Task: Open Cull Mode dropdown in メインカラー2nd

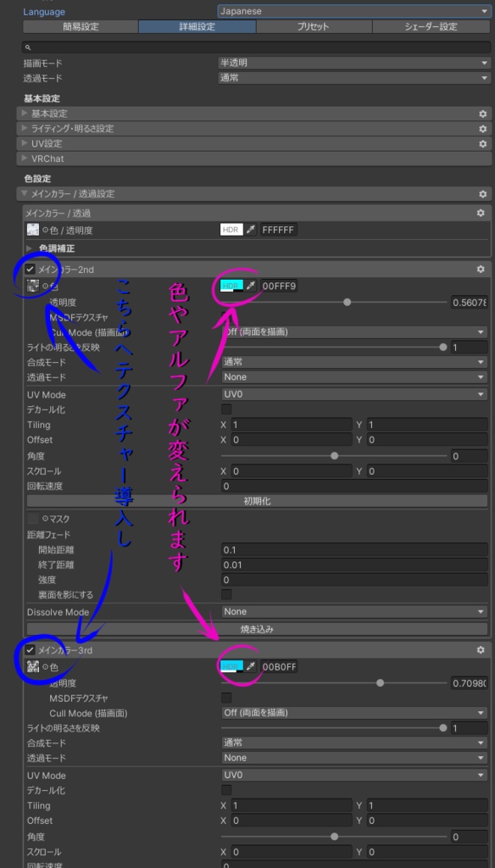Action: coord(354,332)
